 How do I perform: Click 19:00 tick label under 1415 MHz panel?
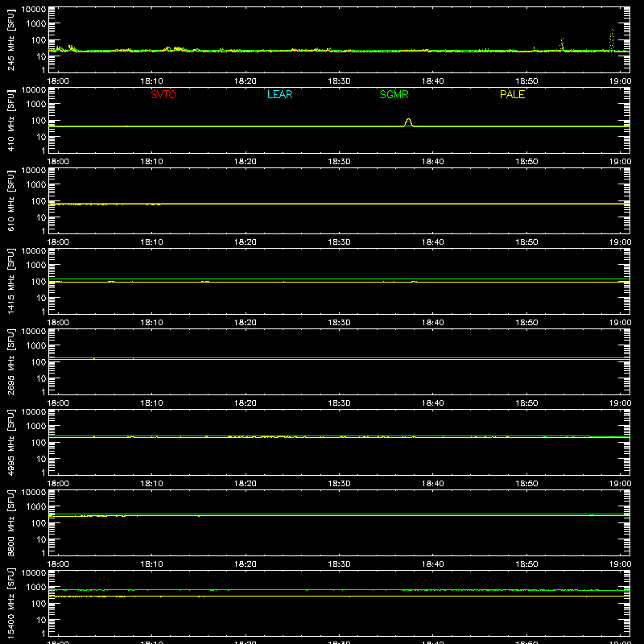point(620,323)
